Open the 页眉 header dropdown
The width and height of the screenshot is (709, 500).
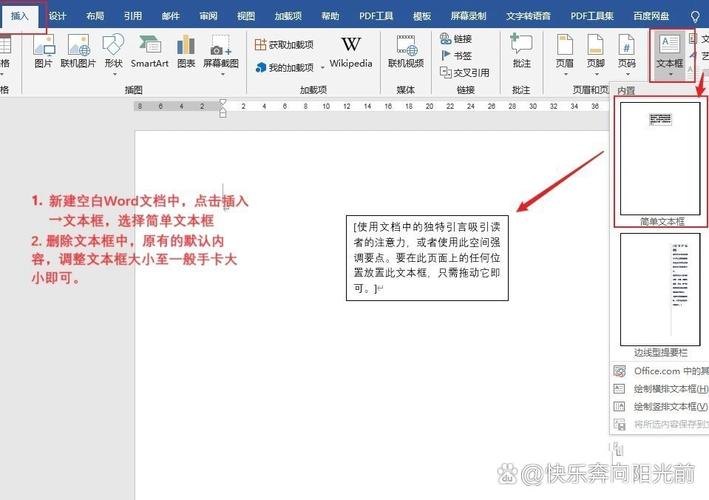[x=565, y=54]
